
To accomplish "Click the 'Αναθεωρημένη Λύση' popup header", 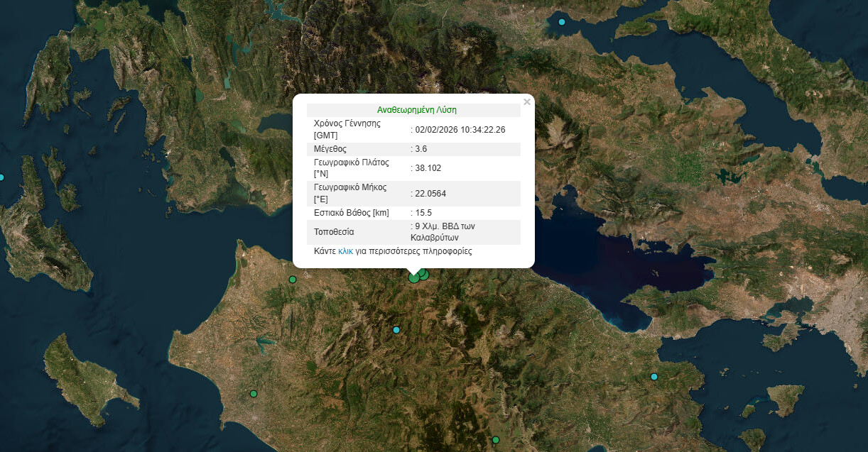I will point(417,110).
